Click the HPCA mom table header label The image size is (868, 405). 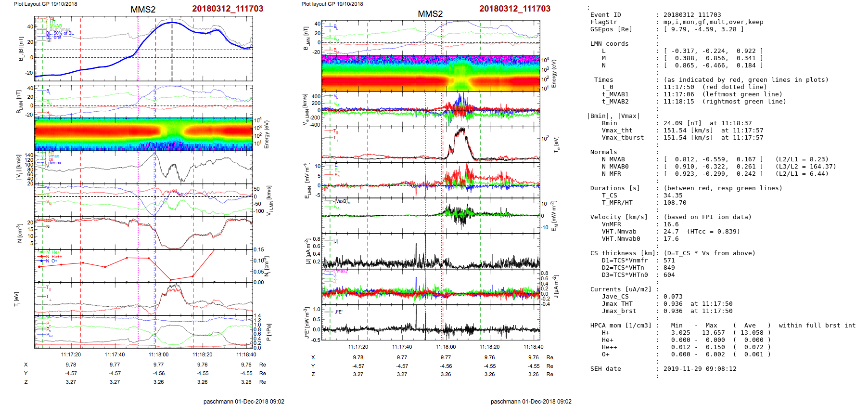[x=621, y=326]
